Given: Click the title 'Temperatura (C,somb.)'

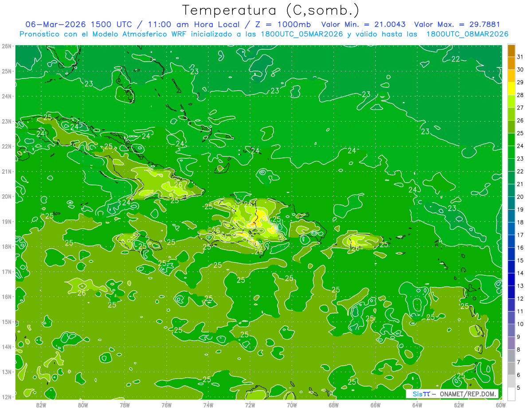Looking at the screenshot, I should point(270,10).
